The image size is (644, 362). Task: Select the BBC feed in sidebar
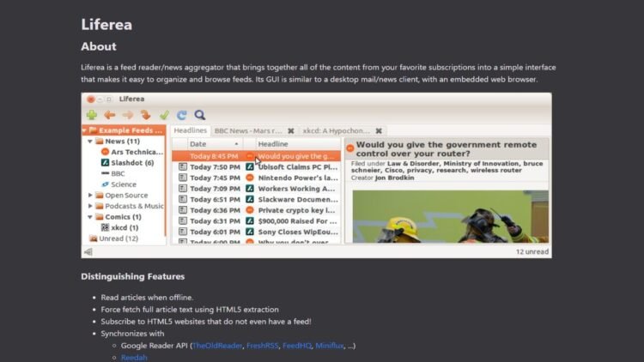coord(118,173)
